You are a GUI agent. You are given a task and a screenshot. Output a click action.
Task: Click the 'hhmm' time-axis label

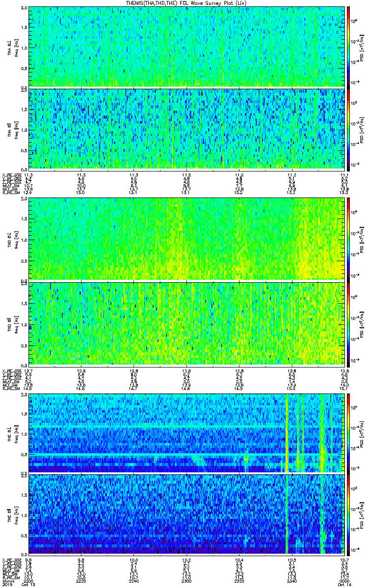[9, 580]
